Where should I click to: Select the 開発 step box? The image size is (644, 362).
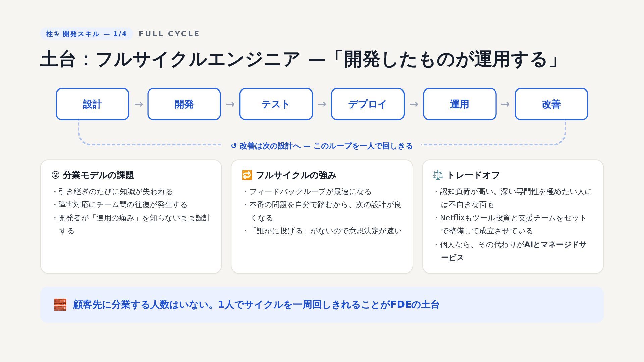point(184,104)
